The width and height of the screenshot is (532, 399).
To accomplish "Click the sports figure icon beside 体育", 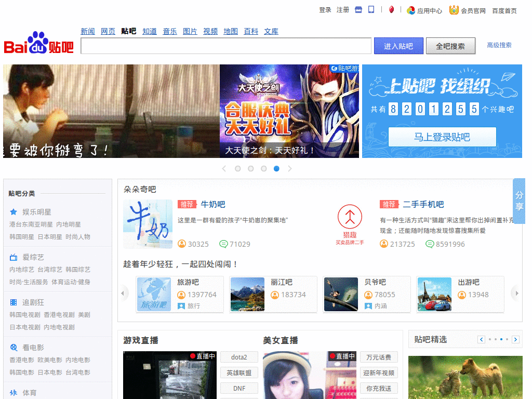I will point(14,393).
